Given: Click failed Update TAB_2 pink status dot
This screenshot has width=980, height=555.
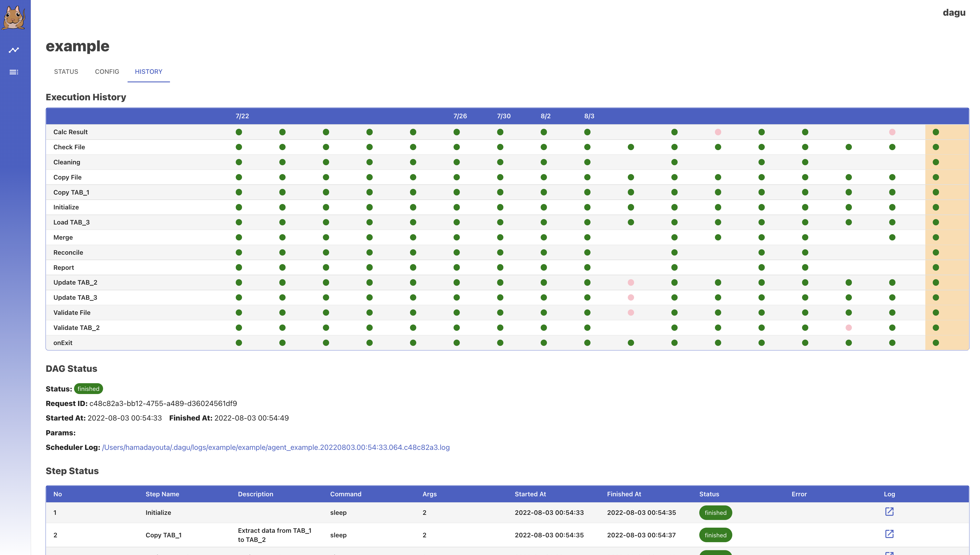Looking at the screenshot, I should click(x=631, y=282).
